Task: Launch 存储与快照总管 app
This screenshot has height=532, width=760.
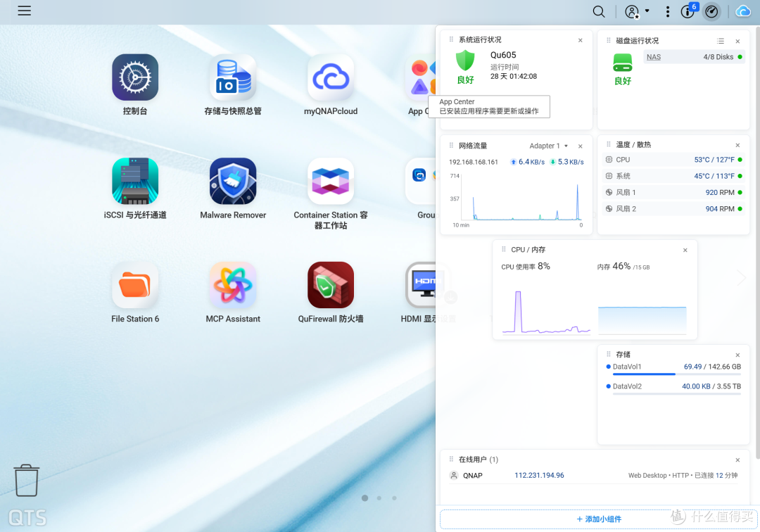Action: (x=233, y=77)
